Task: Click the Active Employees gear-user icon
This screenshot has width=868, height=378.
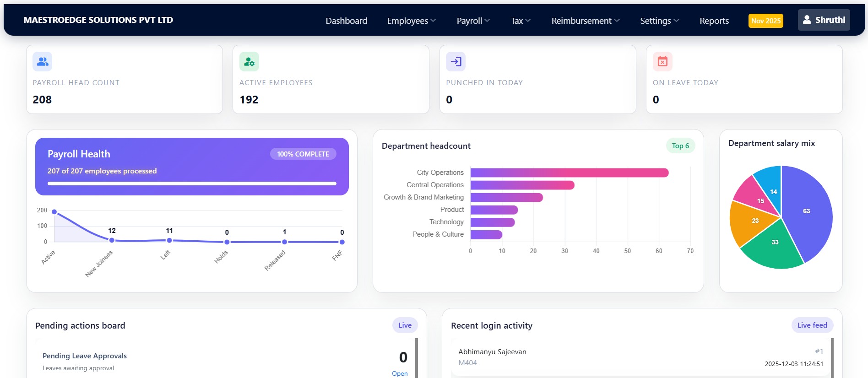Action: pyautogui.click(x=249, y=62)
